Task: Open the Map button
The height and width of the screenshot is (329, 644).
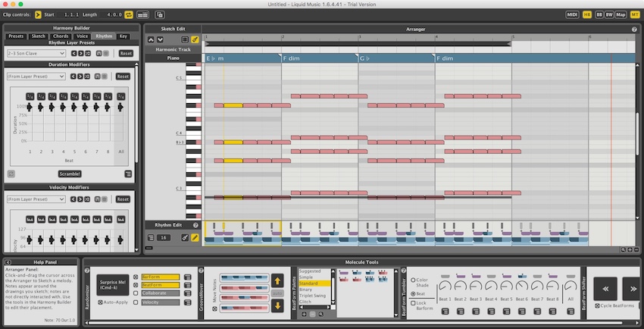Action: (621, 15)
